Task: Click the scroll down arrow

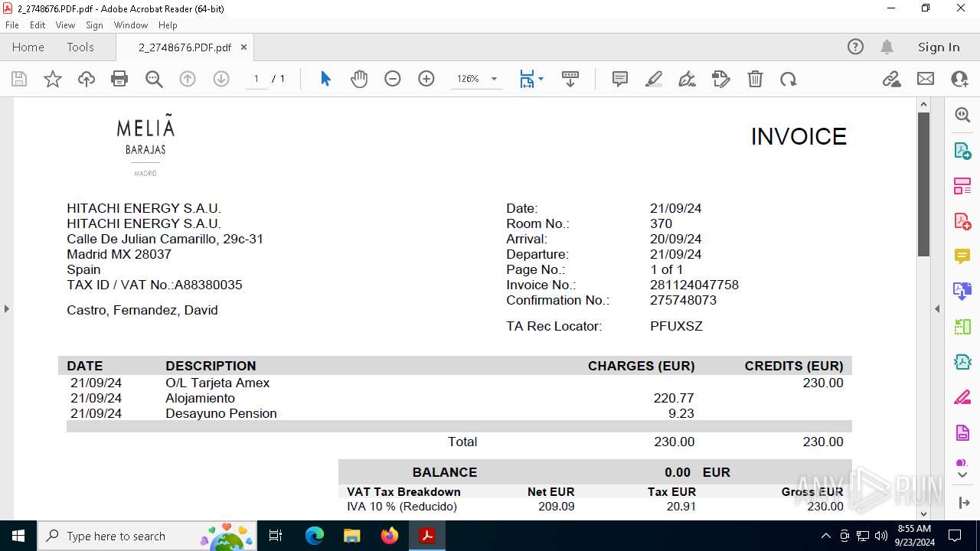Action: (923, 514)
